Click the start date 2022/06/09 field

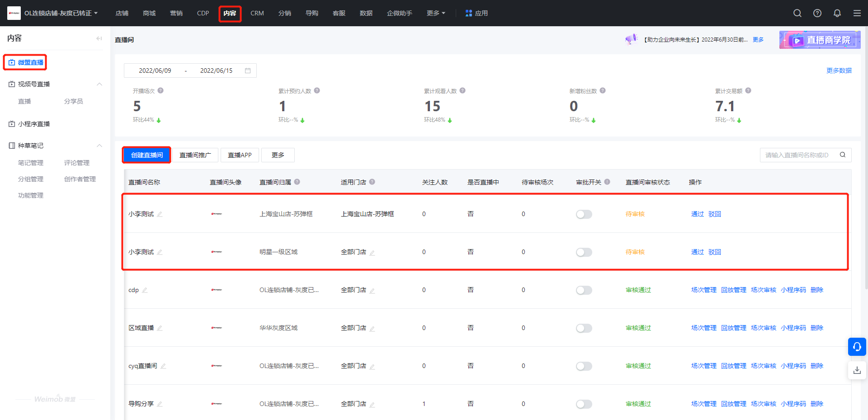point(155,71)
